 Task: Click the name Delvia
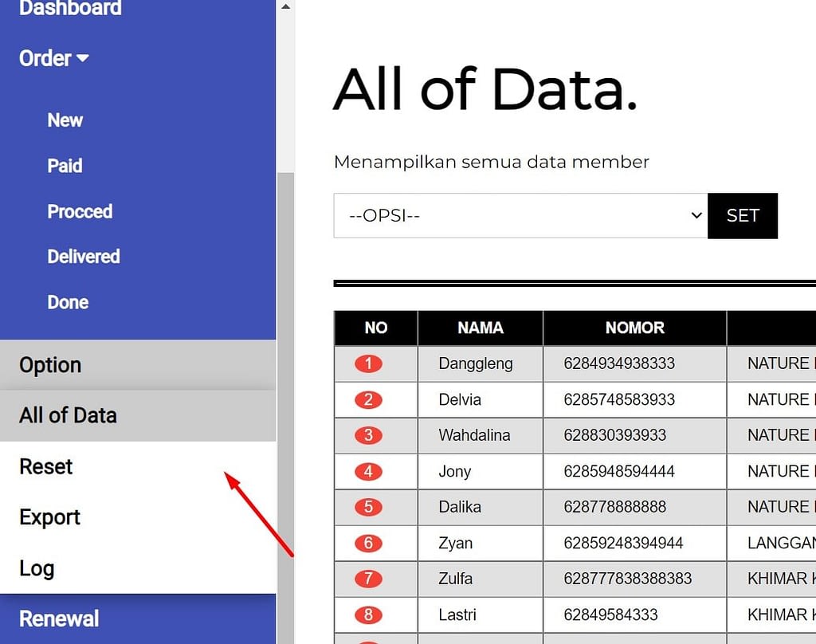pos(460,399)
